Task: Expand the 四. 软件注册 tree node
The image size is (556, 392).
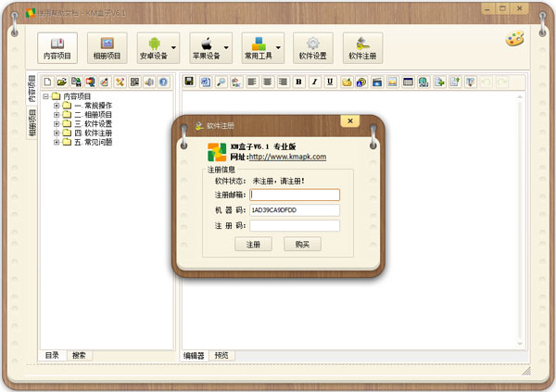Action: (57, 133)
